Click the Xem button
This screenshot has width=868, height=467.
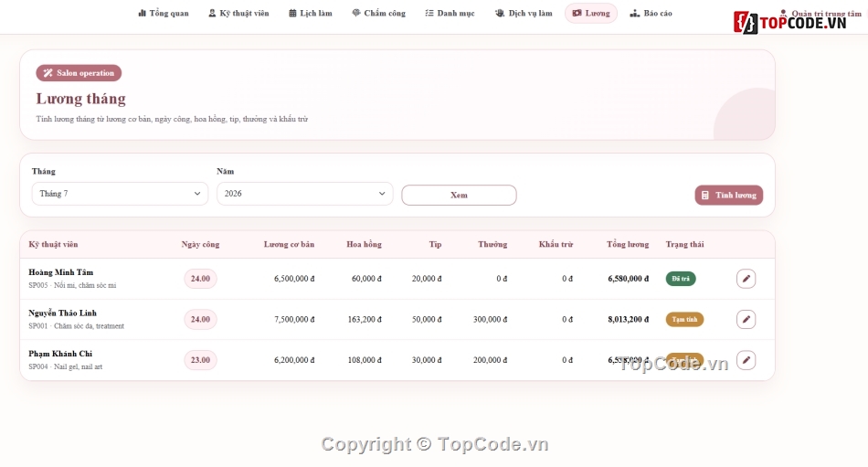tap(459, 195)
